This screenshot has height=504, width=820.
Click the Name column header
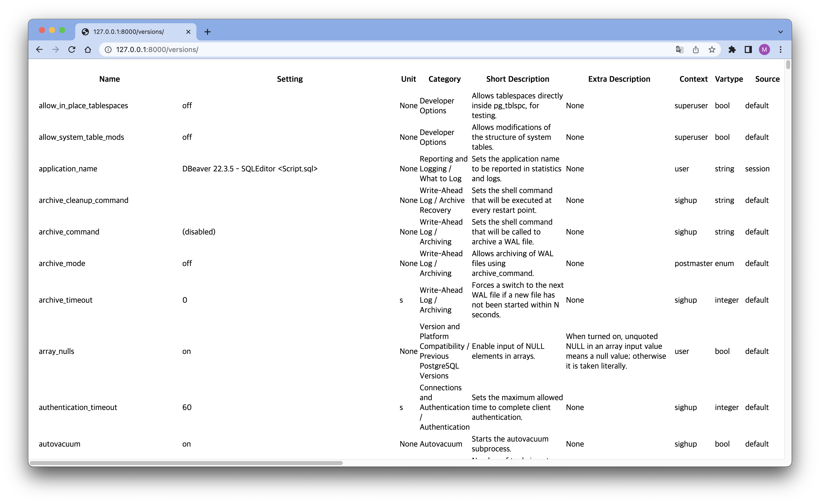point(109,79)
